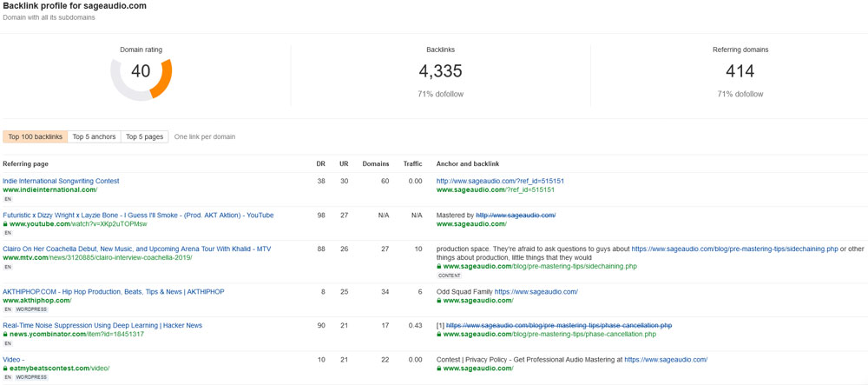Switch to Top 5 pages tab
Screen dimensions: 868x385
point(144,136)
